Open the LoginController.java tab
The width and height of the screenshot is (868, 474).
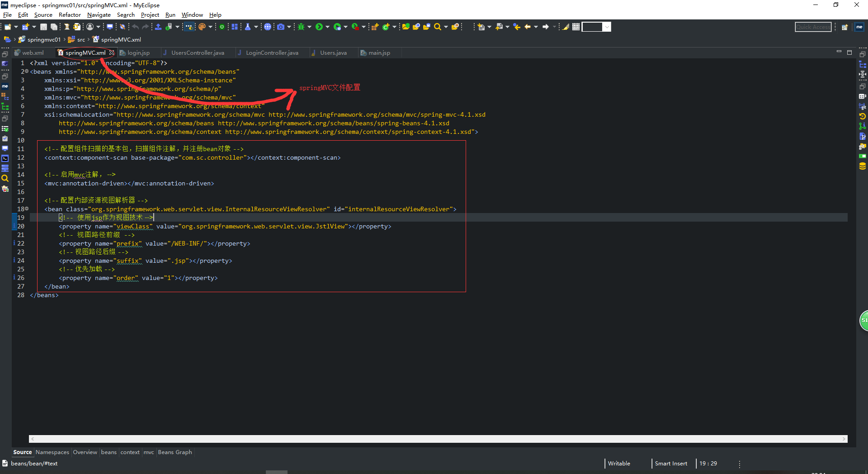click(x=272, y=53)
